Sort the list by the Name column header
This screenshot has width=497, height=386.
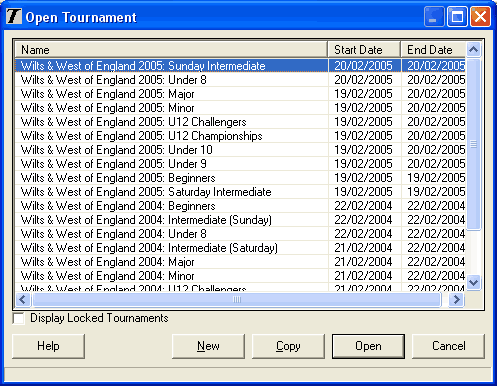(171, 50)
